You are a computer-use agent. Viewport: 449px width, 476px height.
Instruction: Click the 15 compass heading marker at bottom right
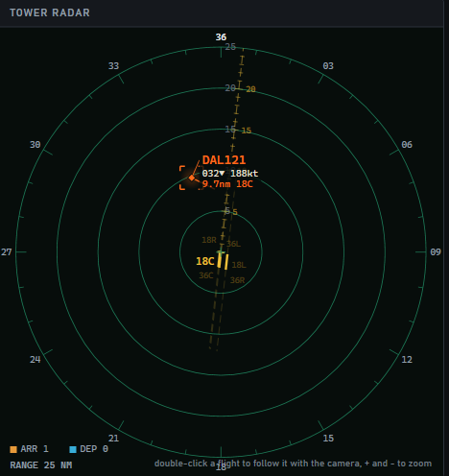coord(328,439)
